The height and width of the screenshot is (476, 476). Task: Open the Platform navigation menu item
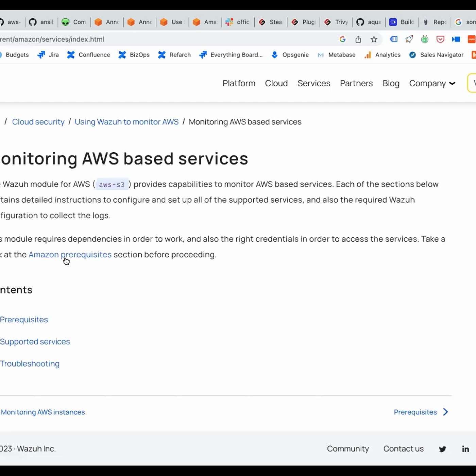[x=239, y=83]
